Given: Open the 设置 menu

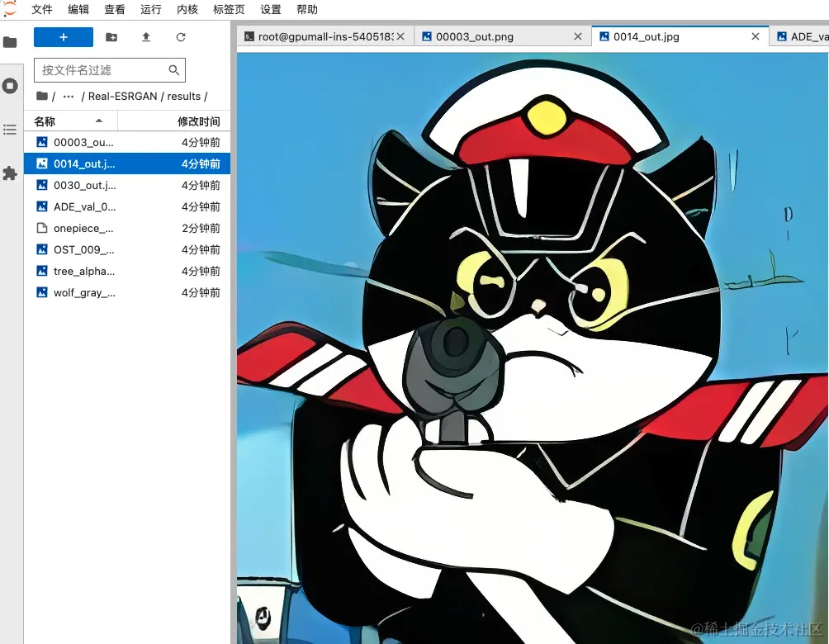Looking at the screenshot, I should click(271, 10).
